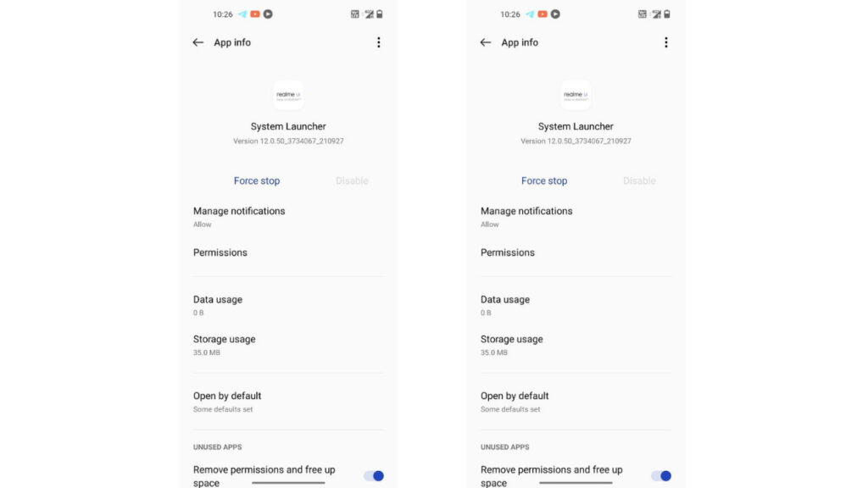This screenshot has height=488, width=868.
Task: Tap navigation gesture bar at bottom of right screen
Action: click(576, 483)
